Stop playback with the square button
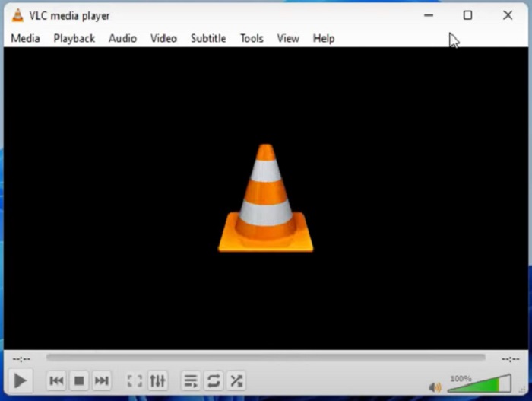Screen dimensions: 532x401 point(79,380)
